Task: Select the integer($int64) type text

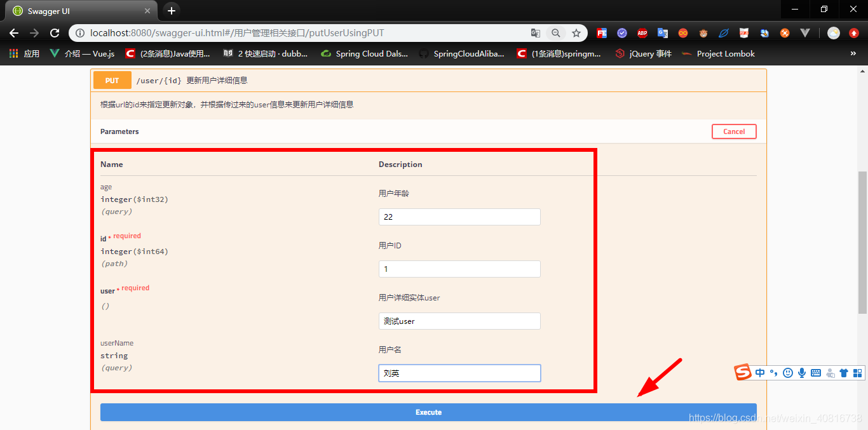Action: 134,252
